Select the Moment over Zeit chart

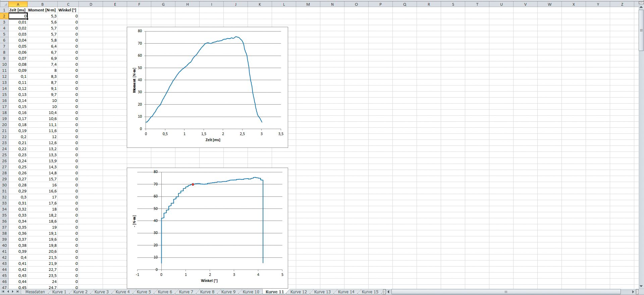pos(207,87)
